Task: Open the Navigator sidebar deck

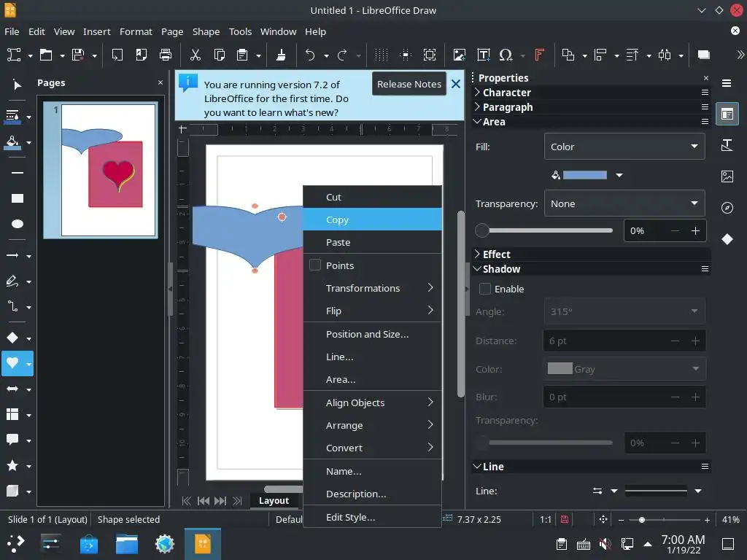Action: [x=727, y=208]
